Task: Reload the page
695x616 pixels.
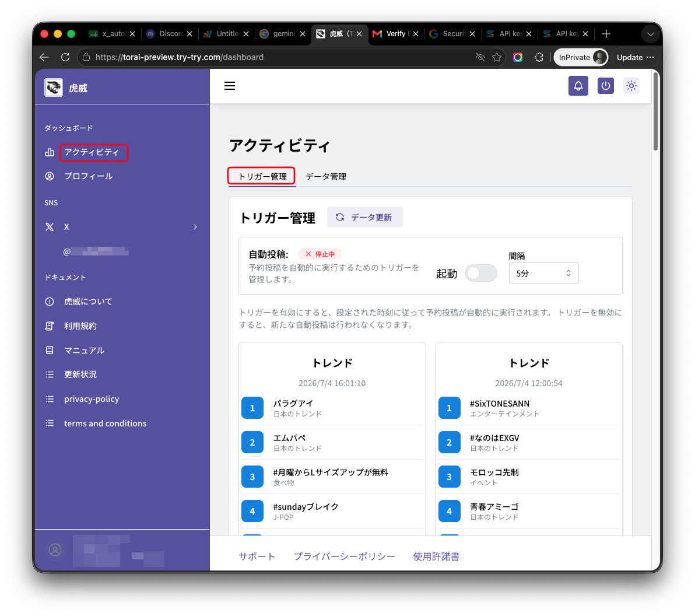Action: coord(65,57)
